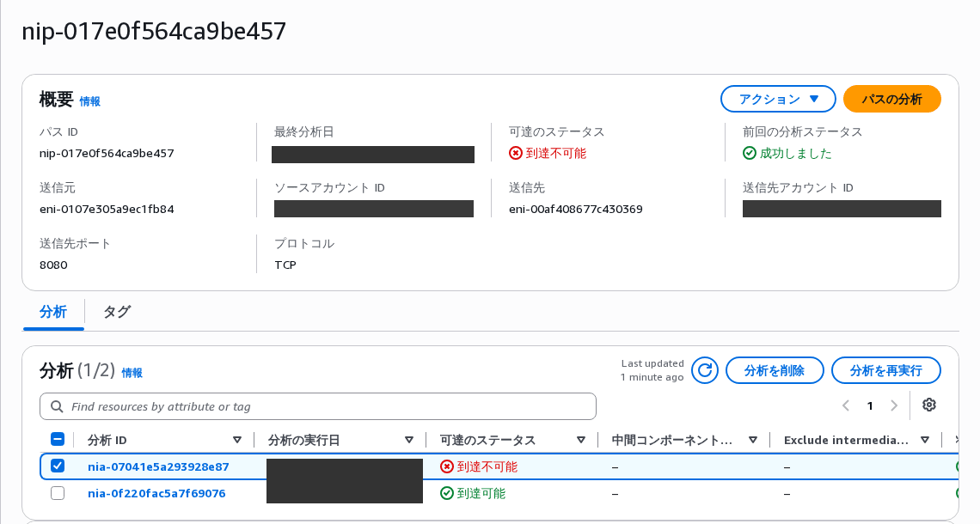This screenshot has height=524, width=980.
Task: Go to next page chevron
Action: (x=894, y=406)
